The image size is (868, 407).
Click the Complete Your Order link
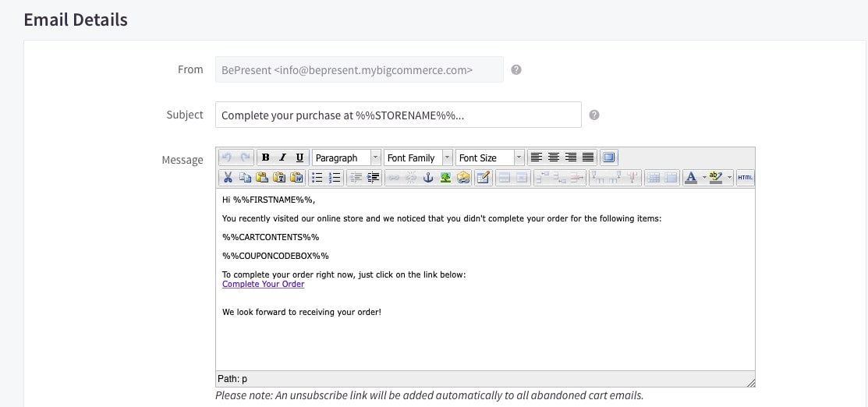tap(263, 284)
